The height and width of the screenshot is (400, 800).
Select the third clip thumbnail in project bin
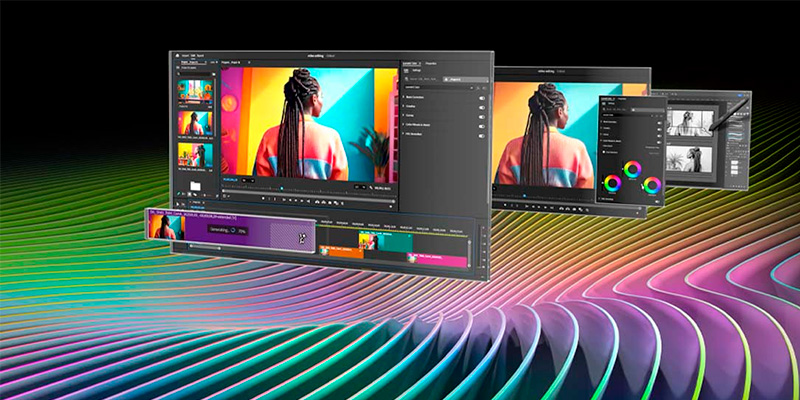click(x=195, y=155)
